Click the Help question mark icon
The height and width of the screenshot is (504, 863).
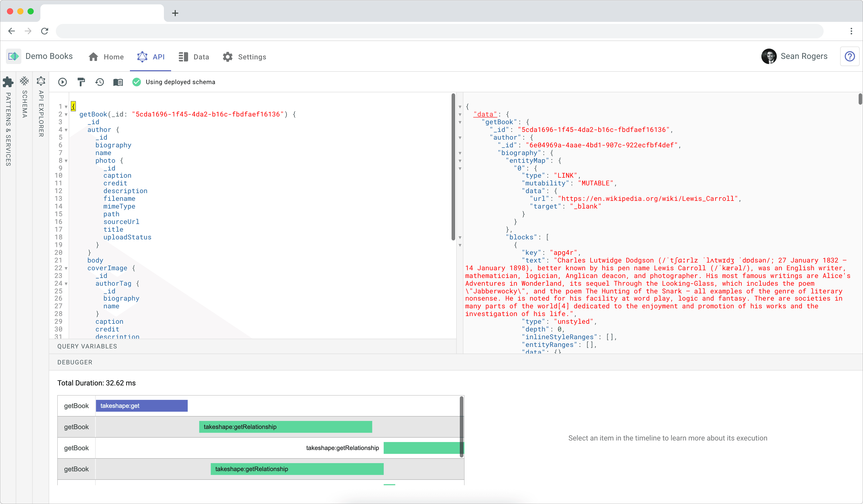click(x=850, y=57)
